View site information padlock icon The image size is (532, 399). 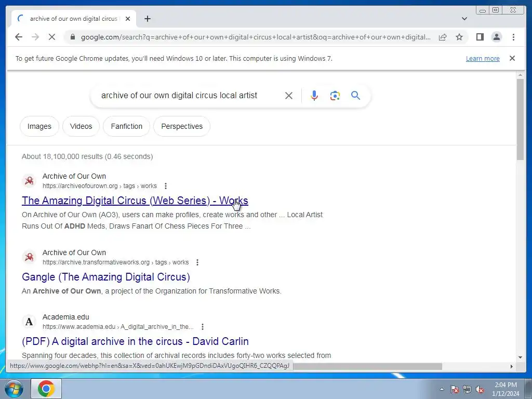pos(73,37)
